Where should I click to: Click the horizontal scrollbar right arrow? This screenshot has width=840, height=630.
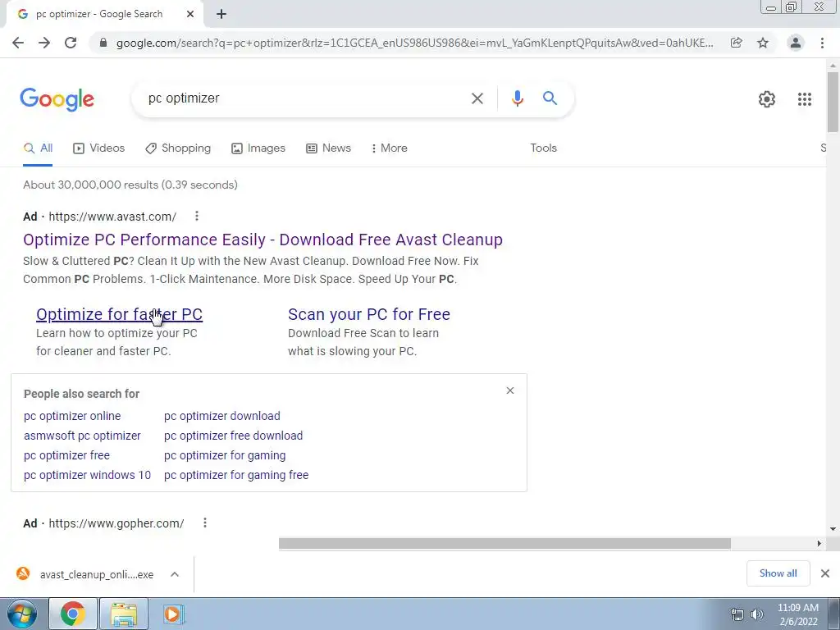pos(819,544)
